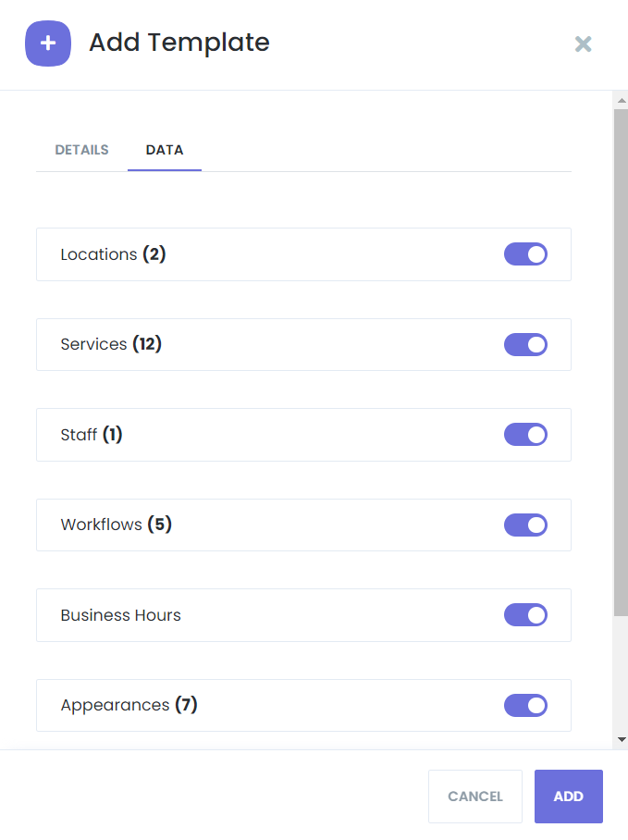The image size is (628, 840).
Task: Click the Services (12) row label
Action: pos(111,344)
